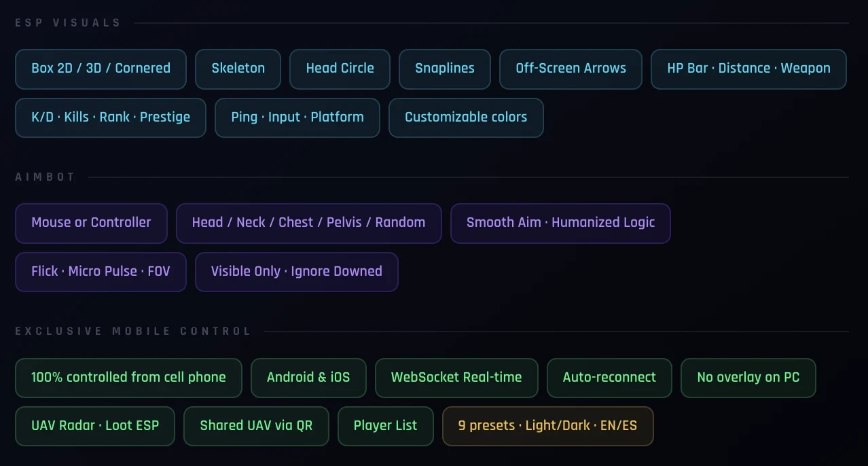Click the Box 2D / 3D / Cornered chip
Viewport: 868px width, 466px height.
point(101,69)
